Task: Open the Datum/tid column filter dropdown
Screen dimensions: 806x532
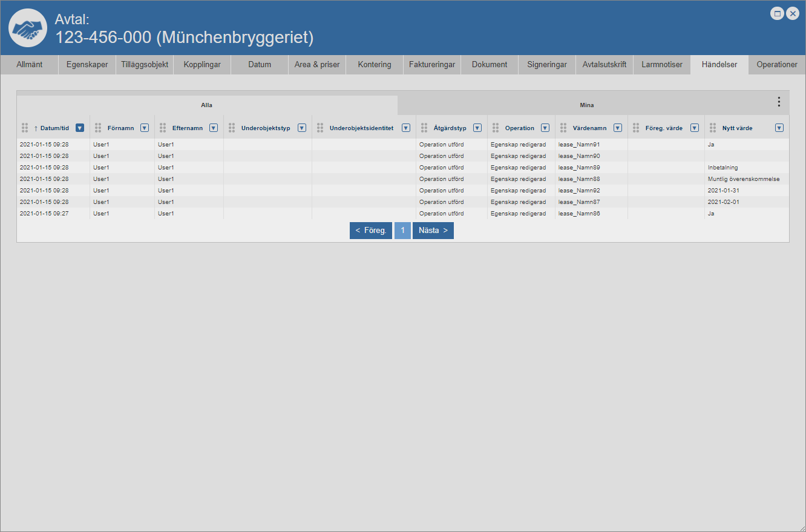Action: pyautogui.click(x=80, y=128)
